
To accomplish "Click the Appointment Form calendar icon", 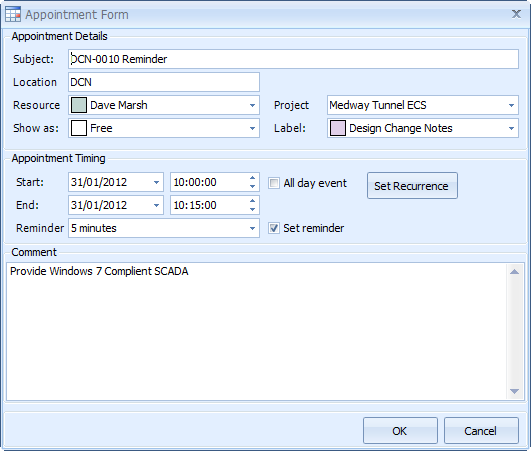I will [x=13, y=15].
